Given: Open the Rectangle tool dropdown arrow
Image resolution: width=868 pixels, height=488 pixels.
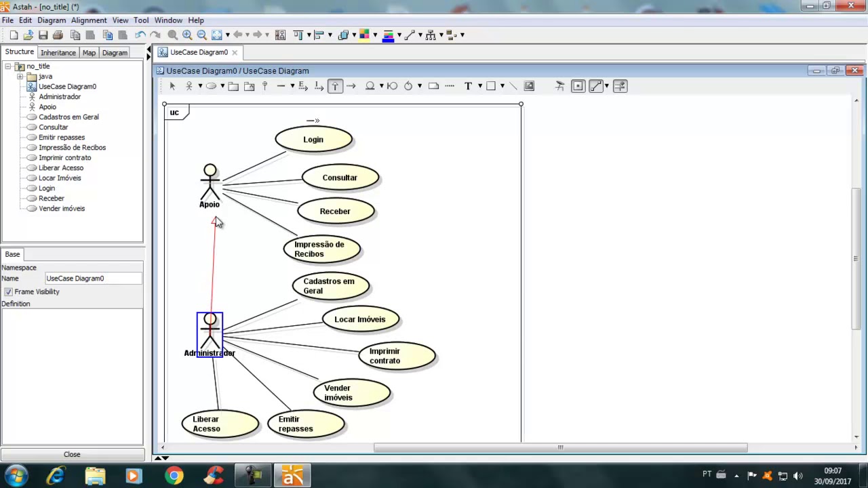Looking at the screenshot, I should tap(502, 86).
